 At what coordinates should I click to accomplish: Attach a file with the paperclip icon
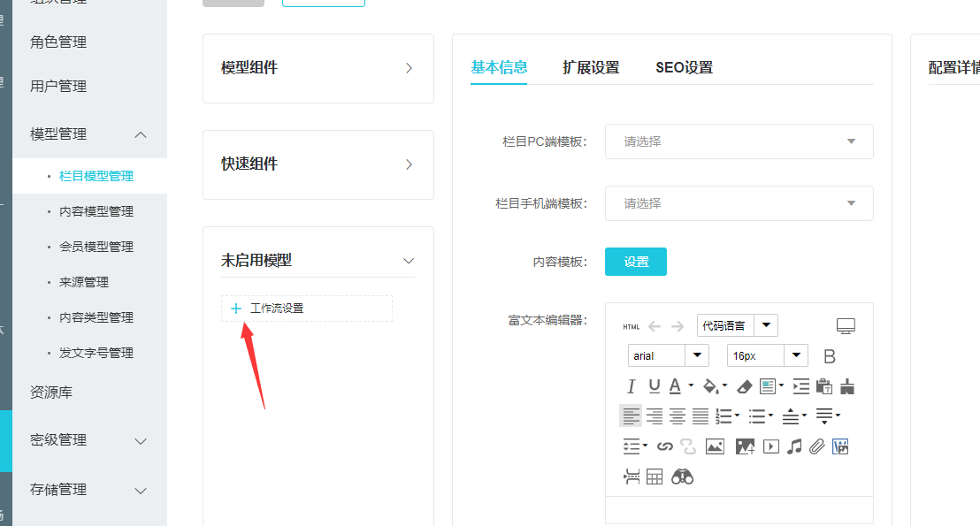(x=816, y=446)
